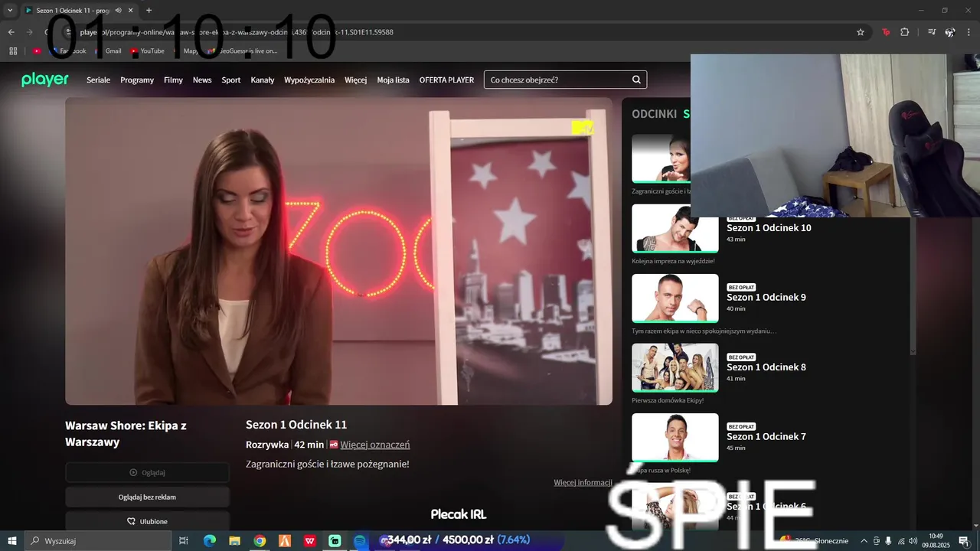Open the media control icon in Chrome toolbar
Image resolution: width=980 pixels, height=551 pixels.
pyautogui.click(x=931, y=32)
